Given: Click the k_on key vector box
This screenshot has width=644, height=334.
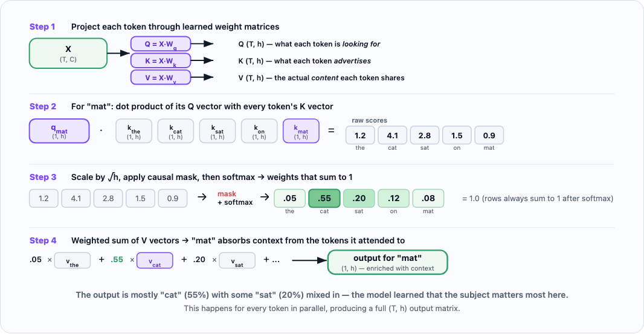Looking at the screenshot, I should [x=259, y=131].
